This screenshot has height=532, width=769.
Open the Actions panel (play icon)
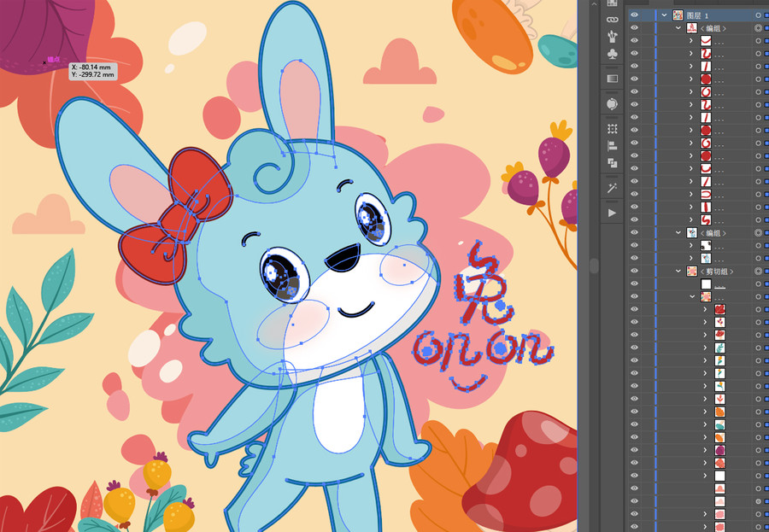click(x=612, y=213)
